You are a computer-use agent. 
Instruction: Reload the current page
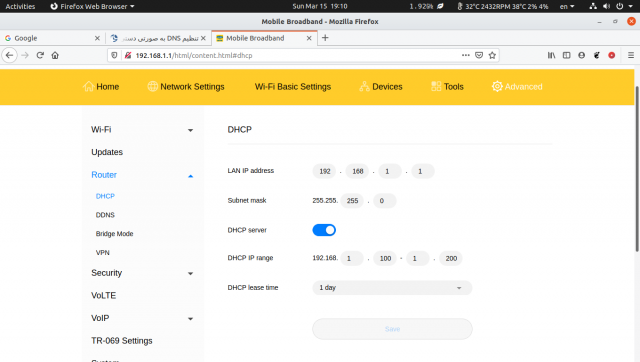point(40,55)
